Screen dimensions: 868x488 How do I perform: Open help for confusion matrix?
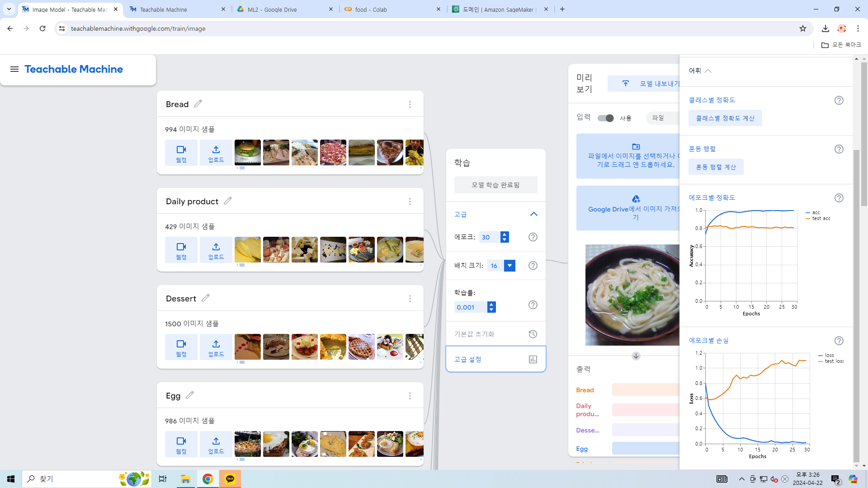point(839,149)
